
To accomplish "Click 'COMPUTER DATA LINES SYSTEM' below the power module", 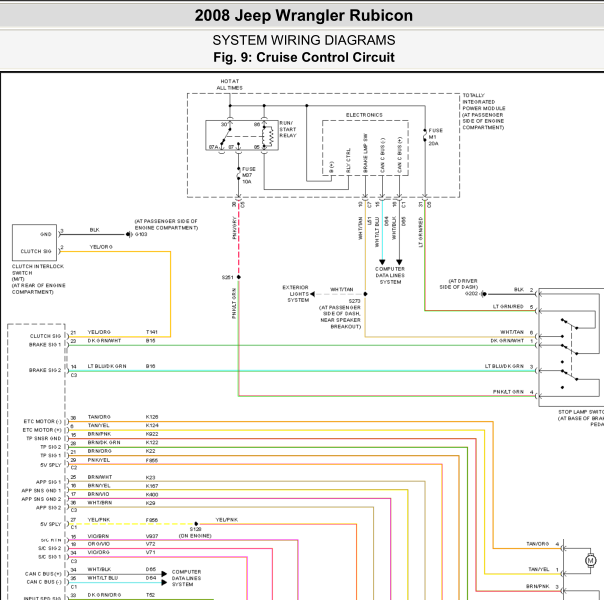I will coord(390,275).
